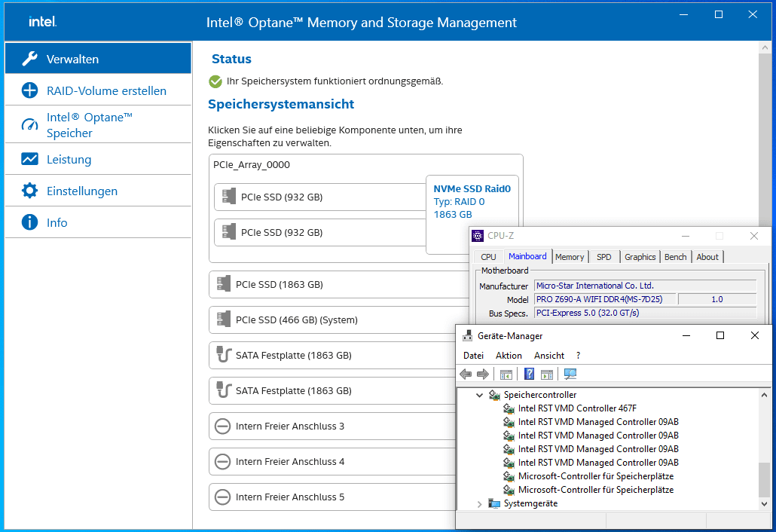The image size is (776, 532).
Task: Click the forward arrow in Geräte-Manager toolbar
Action: coord(482,374)
